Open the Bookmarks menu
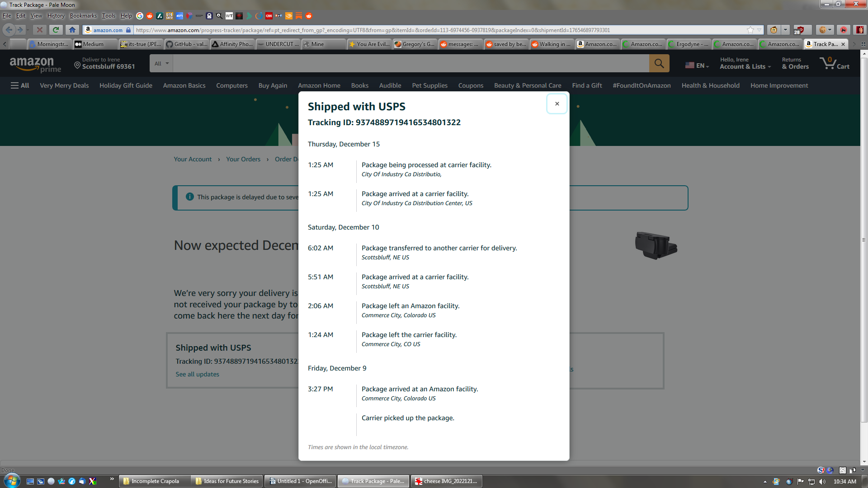Image resolution: width=868 pixels, height=488 pixels. 83,16
